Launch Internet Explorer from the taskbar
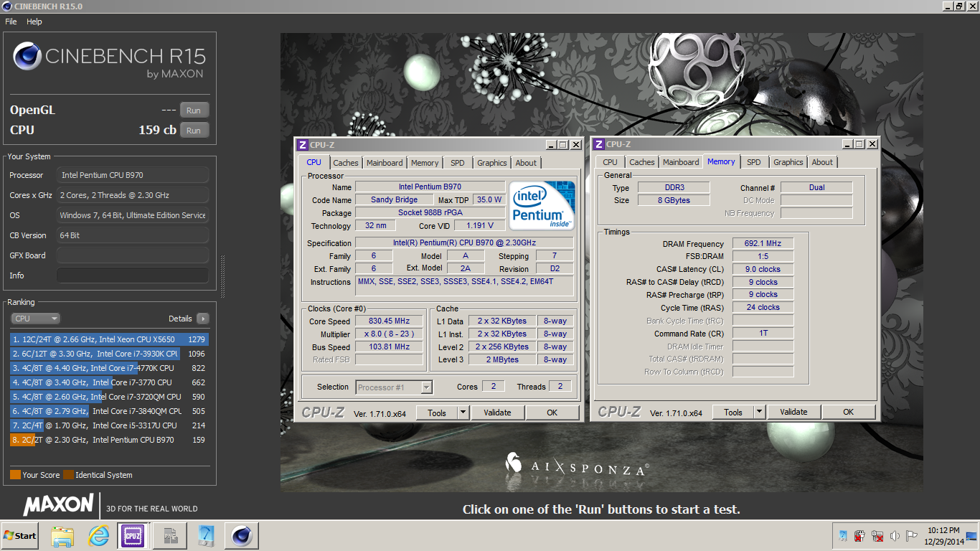The height and width of the screenshot is (551, 980). coord(99,536)
